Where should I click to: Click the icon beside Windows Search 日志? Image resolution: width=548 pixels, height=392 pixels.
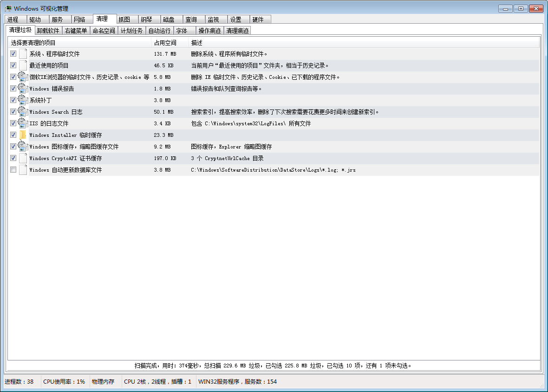tap(23, 112)
